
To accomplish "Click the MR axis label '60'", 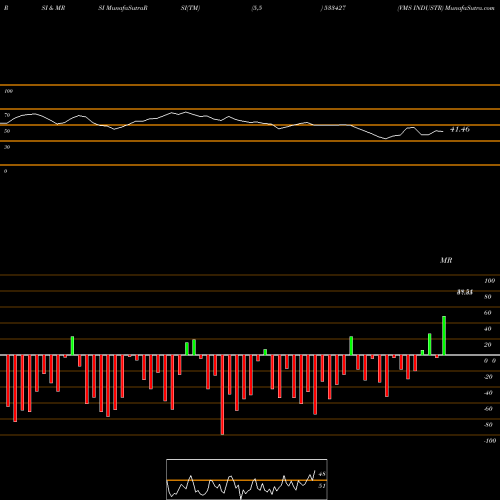I will 488,313.
